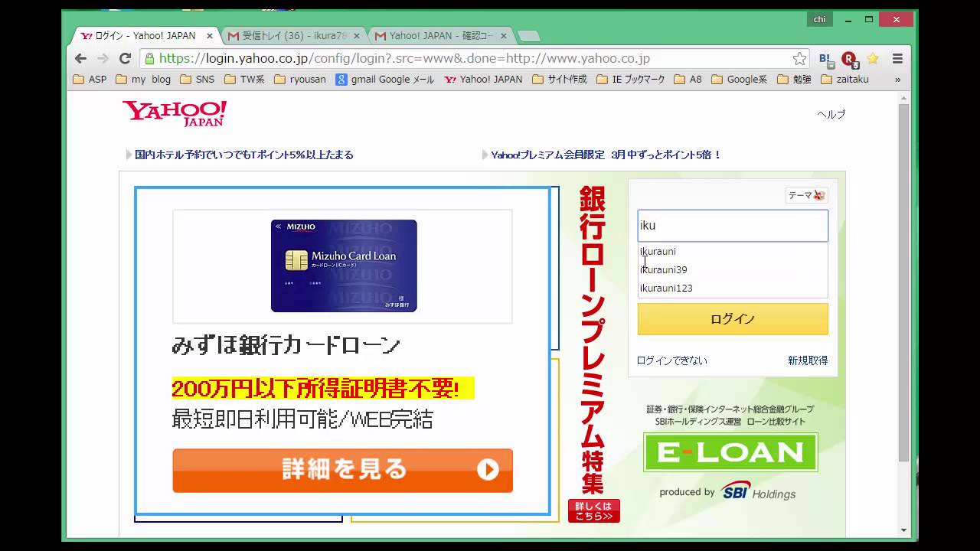This screenshot has height=551, width=980.
Task: Reload the page with the refresh icon
Action: (126, 59)
